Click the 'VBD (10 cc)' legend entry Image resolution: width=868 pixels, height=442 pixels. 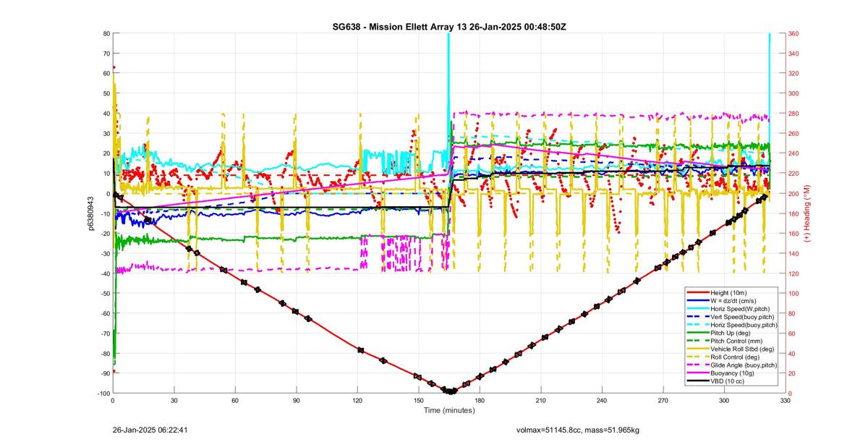pos(728,381)
